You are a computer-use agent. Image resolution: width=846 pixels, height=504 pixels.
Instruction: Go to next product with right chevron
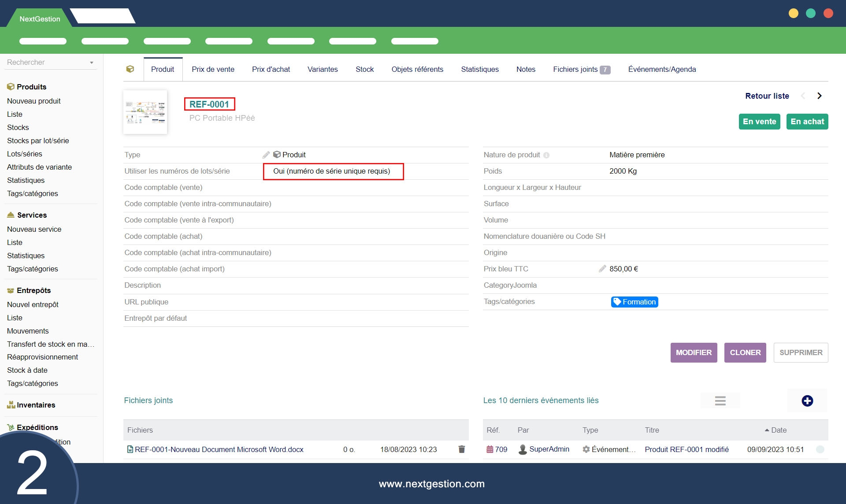pos(819,96)
